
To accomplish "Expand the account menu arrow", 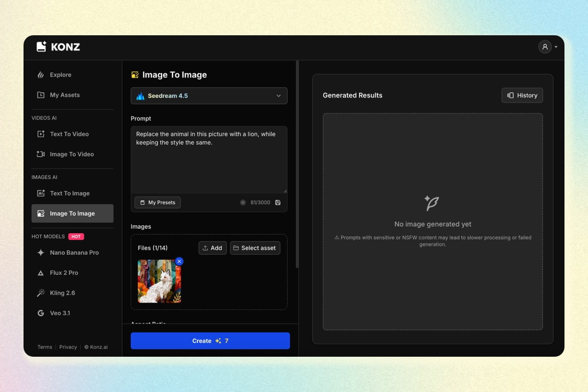I will (x=556, y=47).
